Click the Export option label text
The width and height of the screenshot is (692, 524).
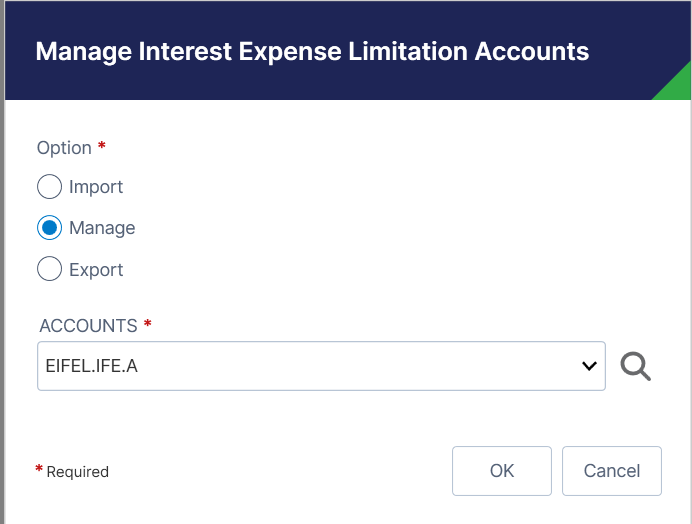(x=96, y=270)
